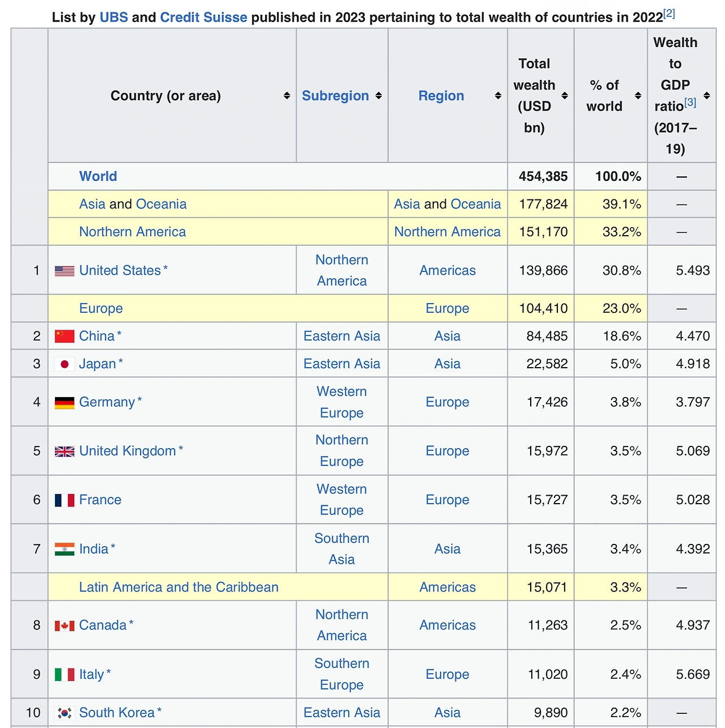
Task: Sort by % of world column arrows
Action: (x=638, y=96)
